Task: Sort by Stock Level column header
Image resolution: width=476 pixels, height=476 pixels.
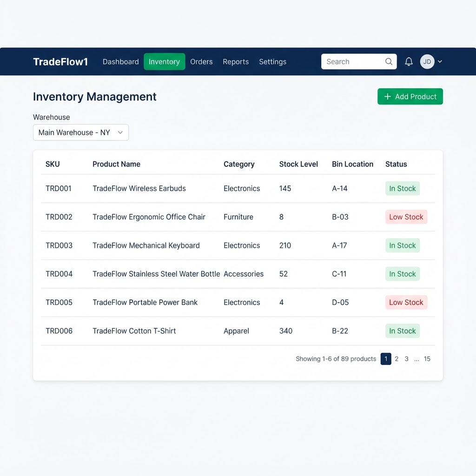Action: 298,164
